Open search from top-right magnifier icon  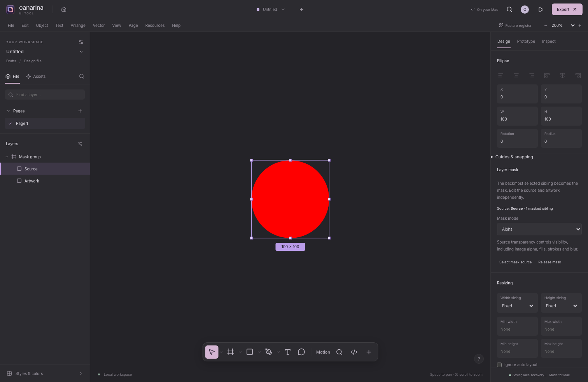tap(509, 9)
